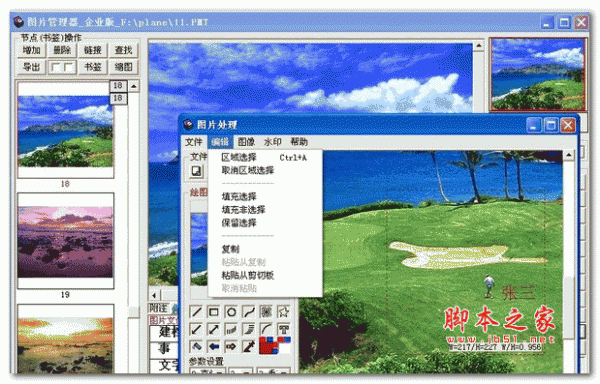
Task: Select thumbnail 18 seaside golf image
Action: [65, 130]
